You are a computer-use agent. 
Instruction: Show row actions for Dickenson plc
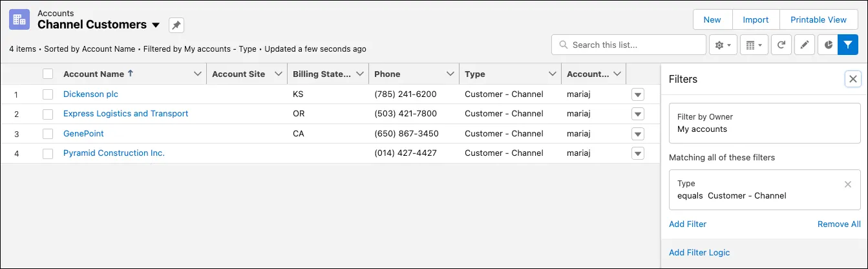pos(638,94)
